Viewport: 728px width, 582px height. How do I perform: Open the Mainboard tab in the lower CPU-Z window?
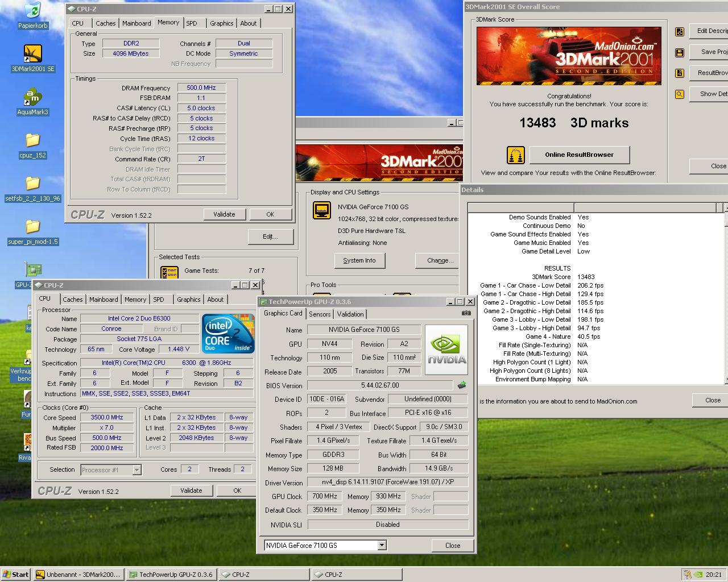coord(104,300)
